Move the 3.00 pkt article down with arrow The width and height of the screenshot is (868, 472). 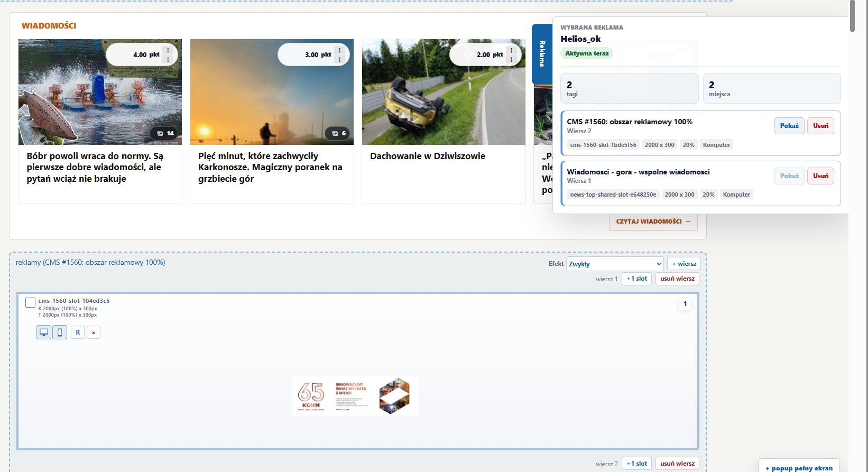[x=340, y=59]
